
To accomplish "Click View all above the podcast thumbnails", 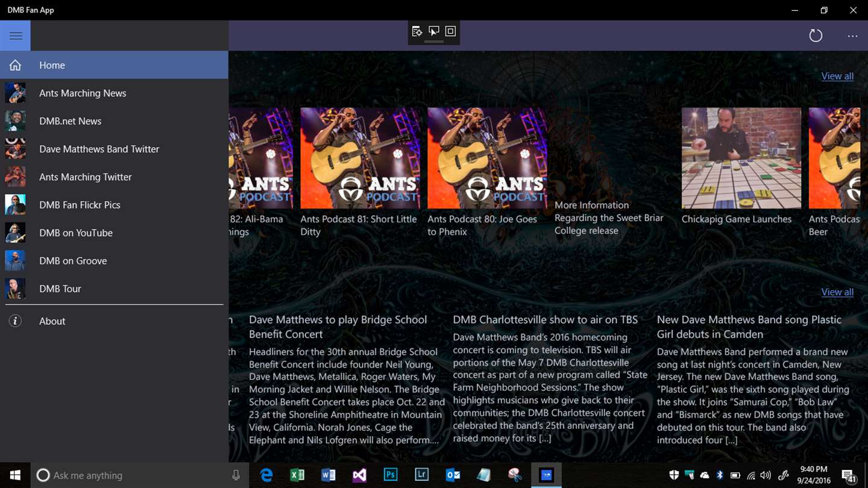I will (x=837, y=76).
